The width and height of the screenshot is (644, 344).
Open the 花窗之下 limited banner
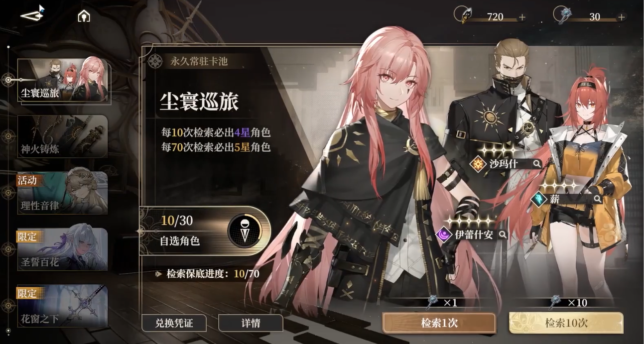point(62,306)
